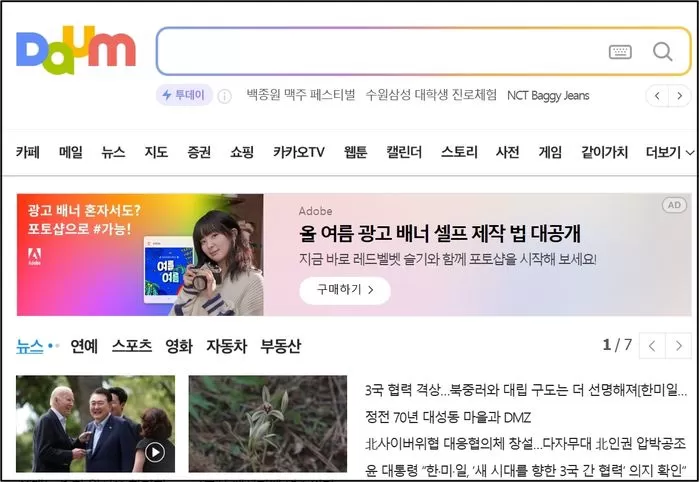Select the 연예 tab
This screenshot has width=699, height=482.
84,346
